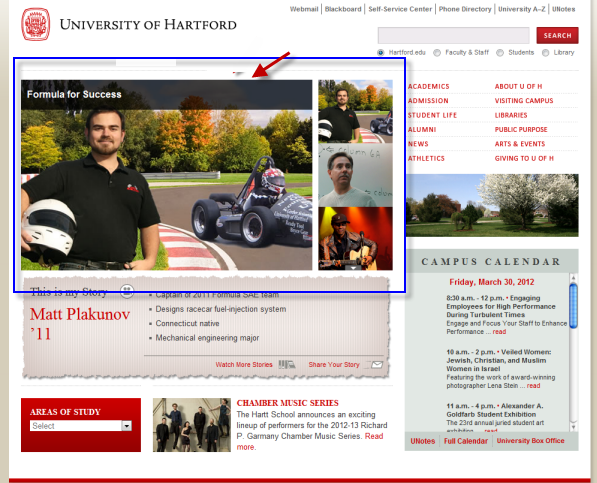
Task: Click the University of Hartford wordmark
Action: 148,25
